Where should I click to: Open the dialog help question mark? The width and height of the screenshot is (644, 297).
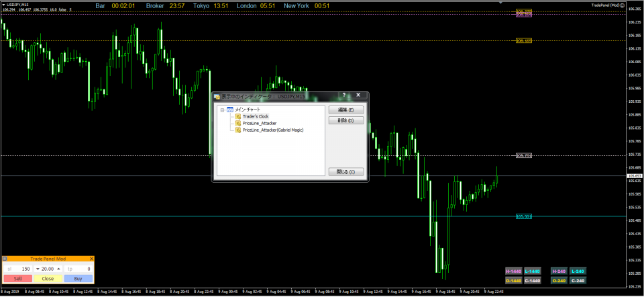click(x=343, y=96)
